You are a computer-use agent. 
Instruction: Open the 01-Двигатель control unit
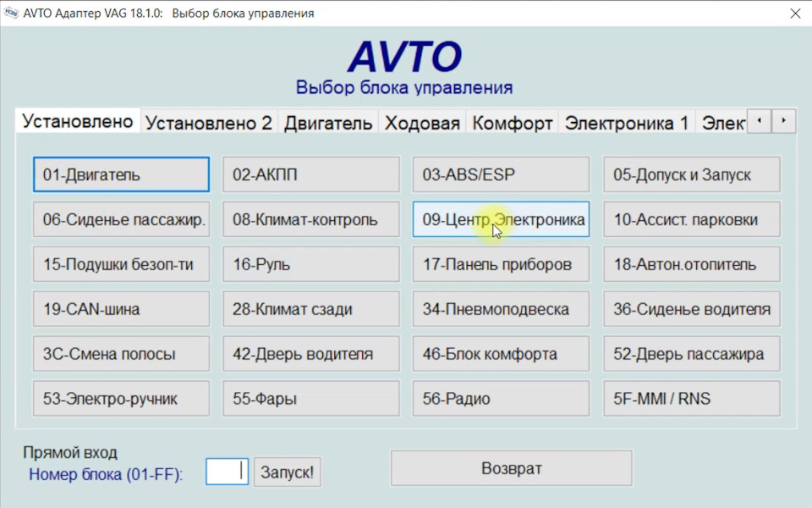click(x=121, y=174)
